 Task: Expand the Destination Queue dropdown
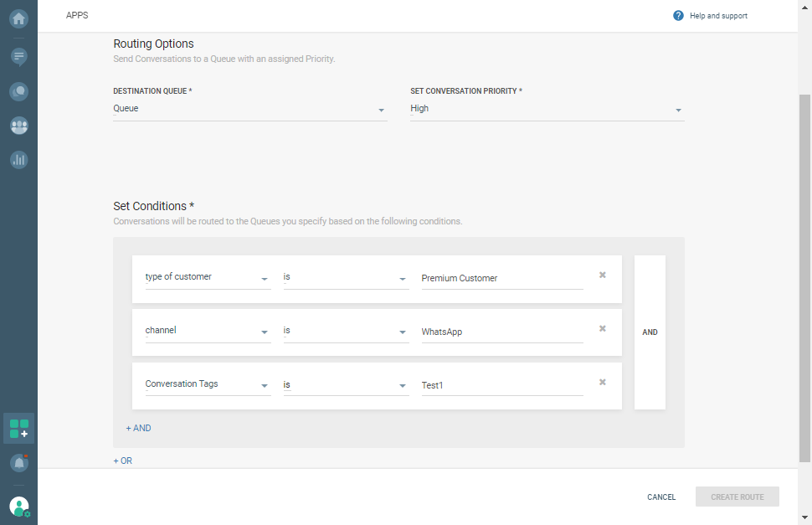249,109
